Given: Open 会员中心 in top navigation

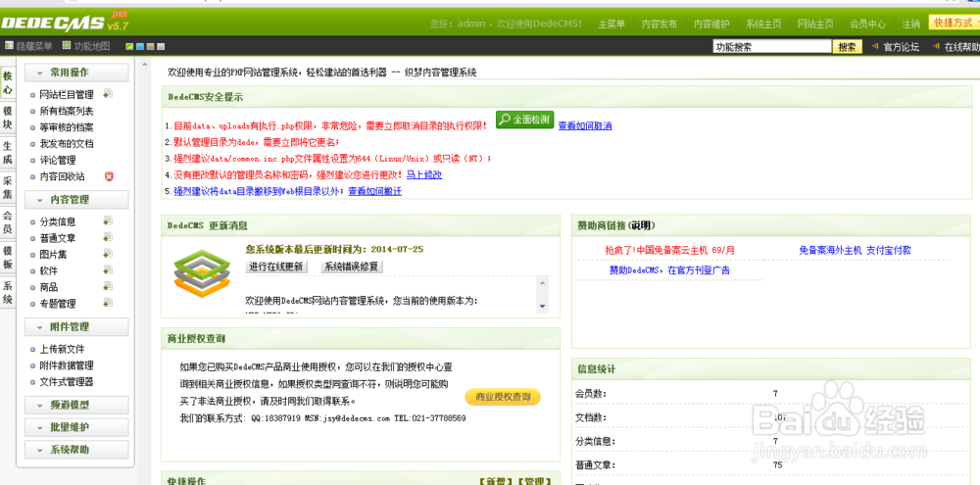Looking at the screenshot, I should coord(867,24).
